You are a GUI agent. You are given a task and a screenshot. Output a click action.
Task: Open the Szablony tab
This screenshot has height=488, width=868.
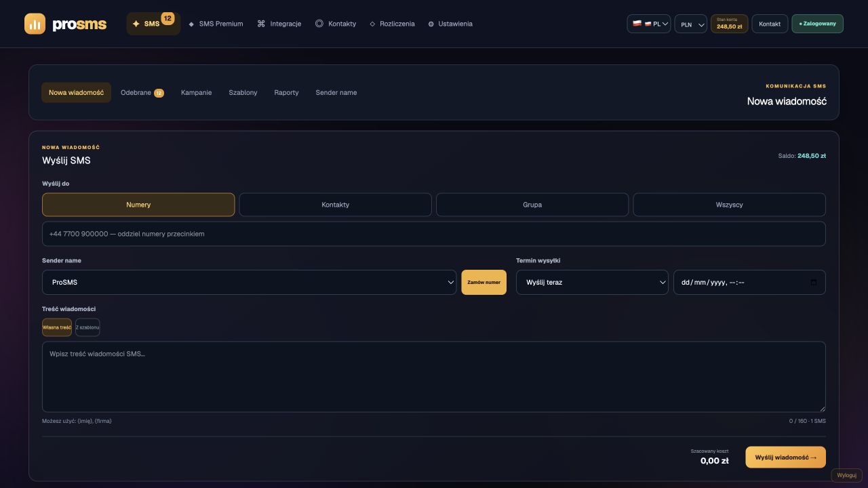click(x=243, y=93)
